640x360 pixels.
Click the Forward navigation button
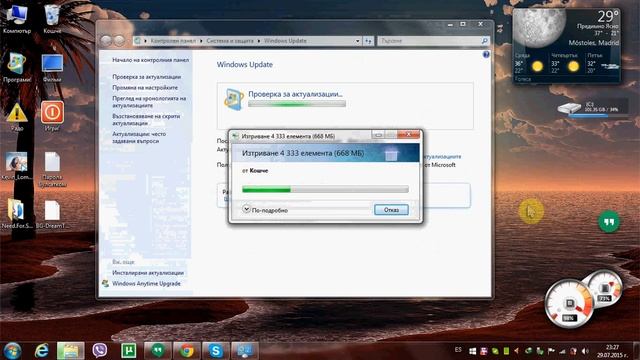(119, 40)
